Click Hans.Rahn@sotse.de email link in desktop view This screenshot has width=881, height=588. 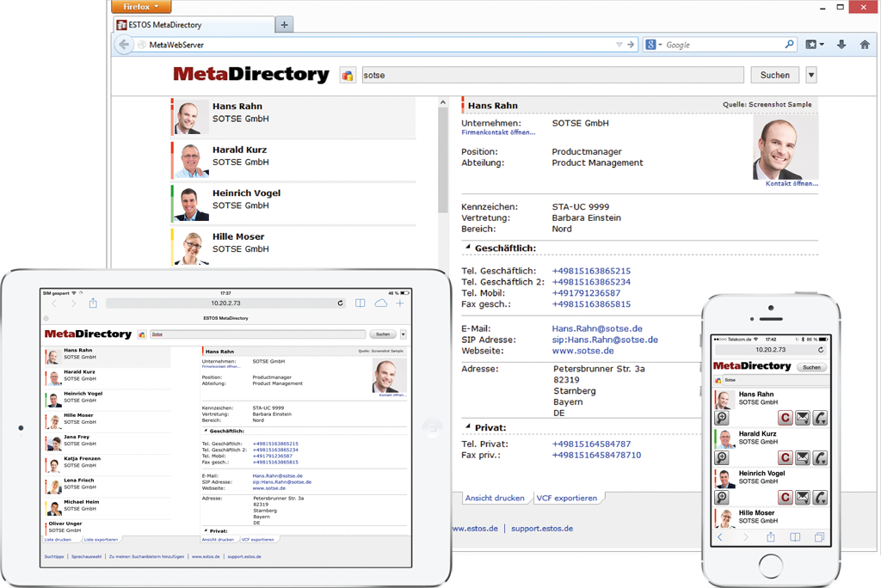597,328
